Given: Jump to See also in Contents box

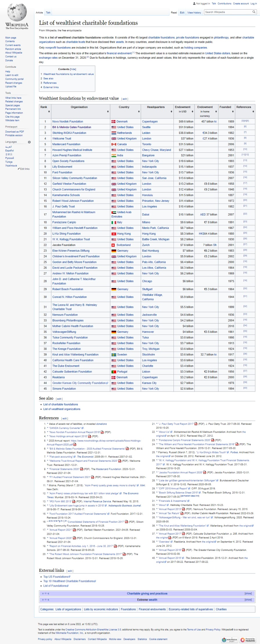Looking at the screenshot, I should tap(48, 78).
